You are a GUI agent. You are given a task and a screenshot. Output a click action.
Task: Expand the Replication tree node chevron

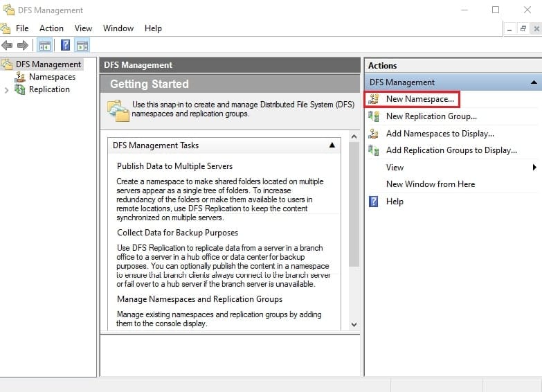6,90
